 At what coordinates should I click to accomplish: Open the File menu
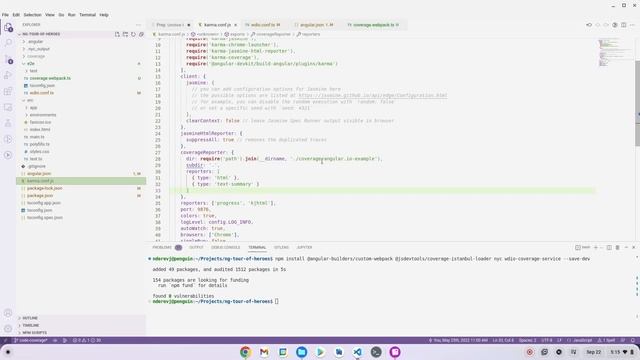5,15
